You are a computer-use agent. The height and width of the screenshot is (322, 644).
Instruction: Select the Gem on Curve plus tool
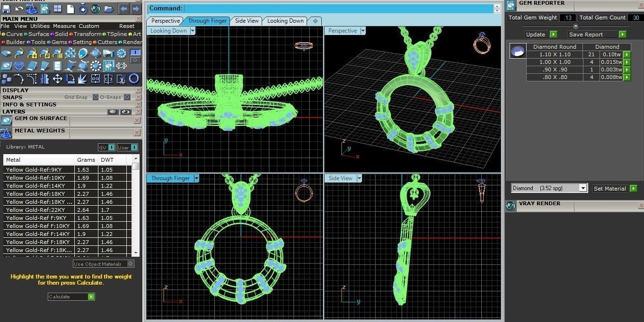pos(32,53)
